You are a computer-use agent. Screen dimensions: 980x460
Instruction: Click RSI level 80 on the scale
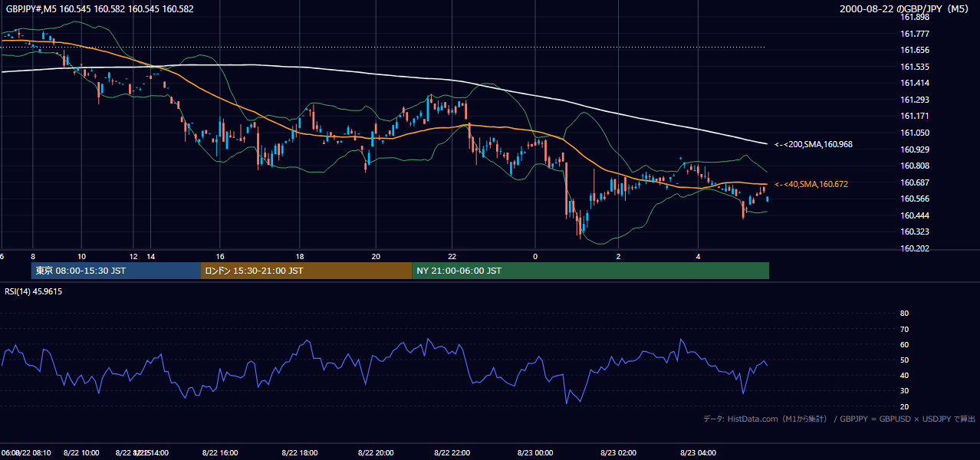tap(904, 314)
